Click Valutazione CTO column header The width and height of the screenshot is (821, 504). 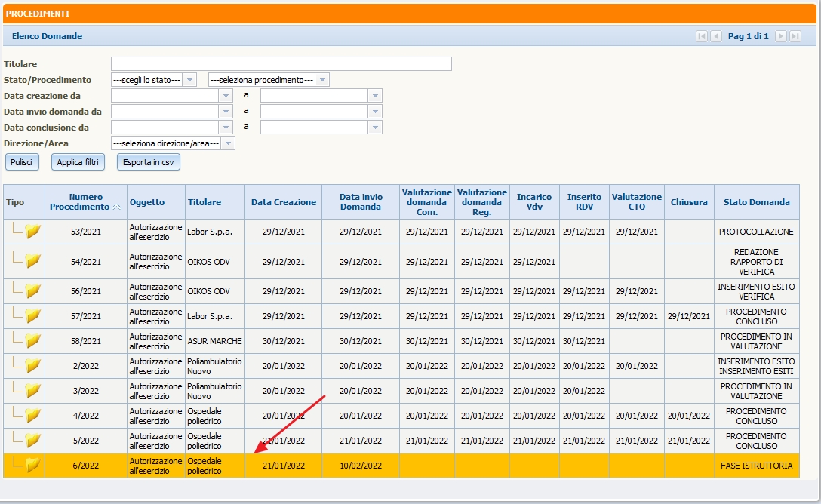point(637,202)
